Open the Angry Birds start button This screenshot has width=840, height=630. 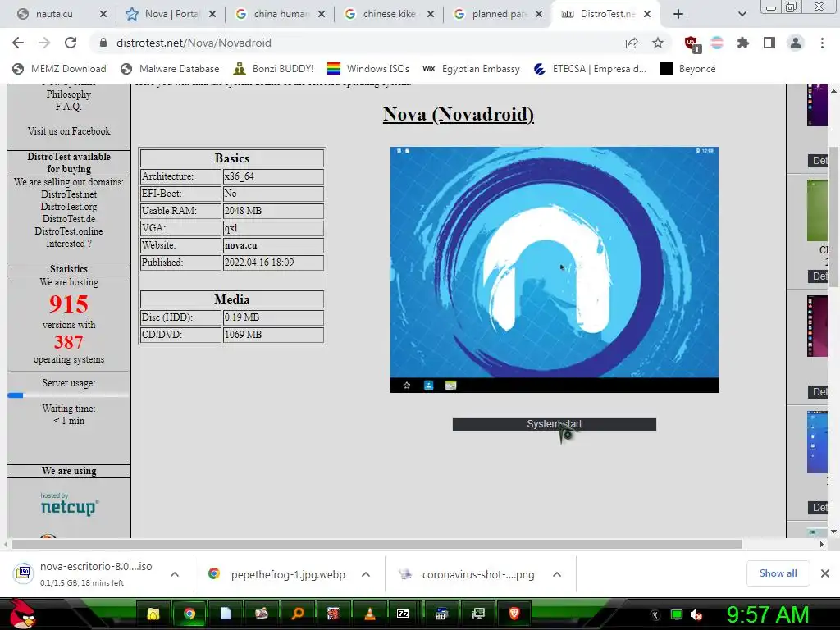click(22, 614)
